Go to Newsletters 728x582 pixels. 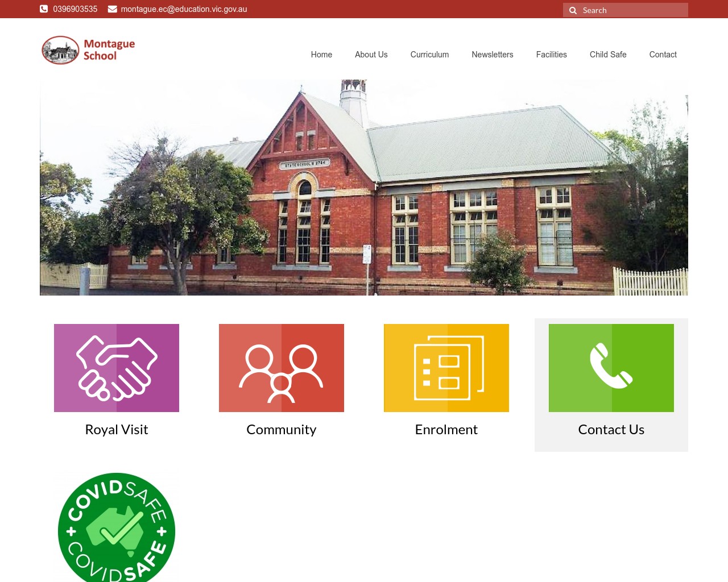[x=492, y=55]
